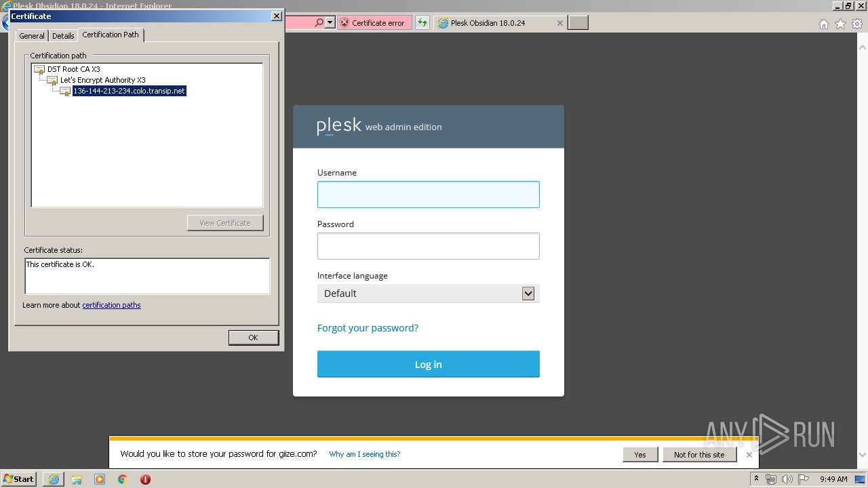Screen dimensions: 868x488
Task: Minimize the Internet Explorer window
Action: 838,5
